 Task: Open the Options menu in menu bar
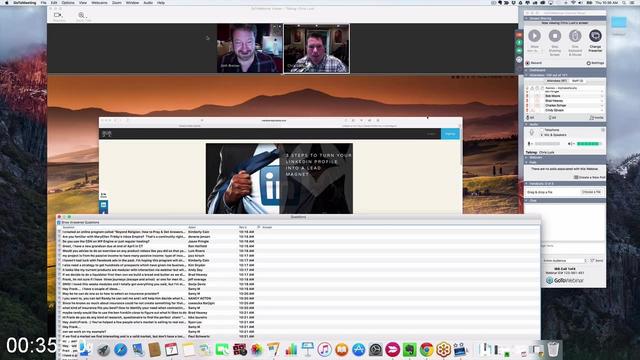[68, 2]
